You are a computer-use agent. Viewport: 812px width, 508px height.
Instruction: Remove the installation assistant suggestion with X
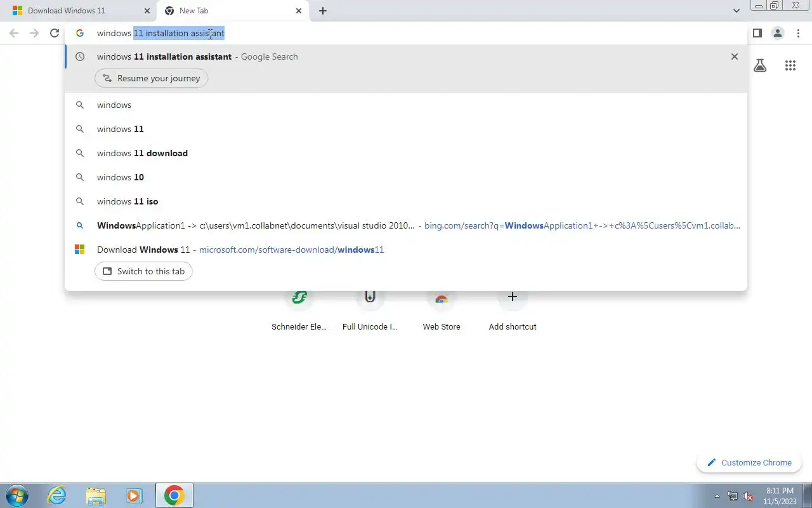click(x=735, y=57)
